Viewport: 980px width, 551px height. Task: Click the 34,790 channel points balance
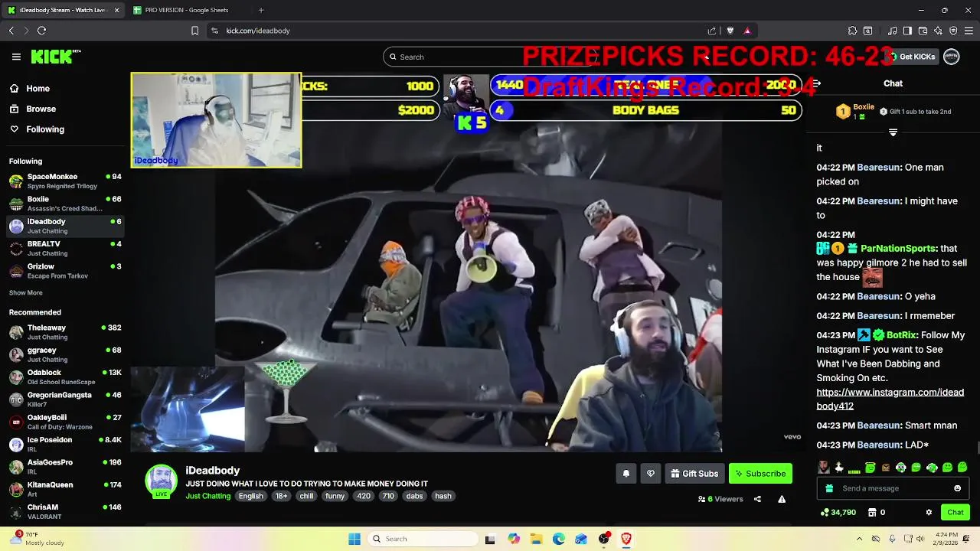(838, 512)
